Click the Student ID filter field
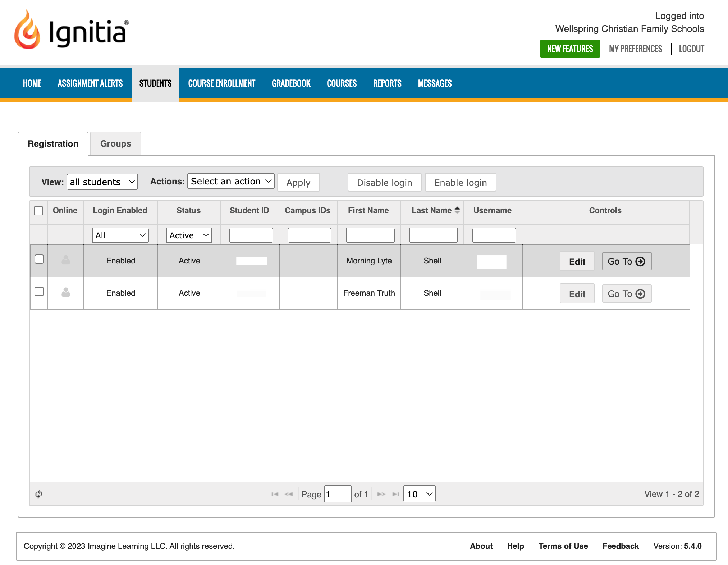The width and height of the screenshot is (728, 565). tap(251, 235)
